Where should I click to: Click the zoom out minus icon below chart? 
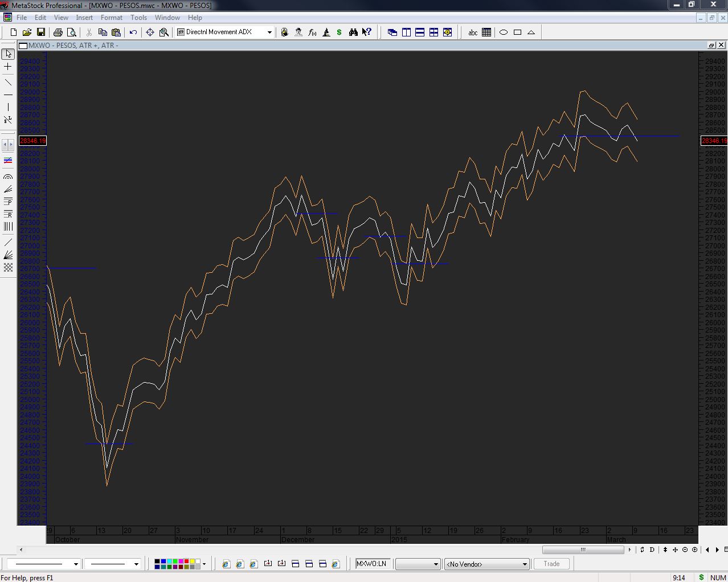click(x=685, y=550)
